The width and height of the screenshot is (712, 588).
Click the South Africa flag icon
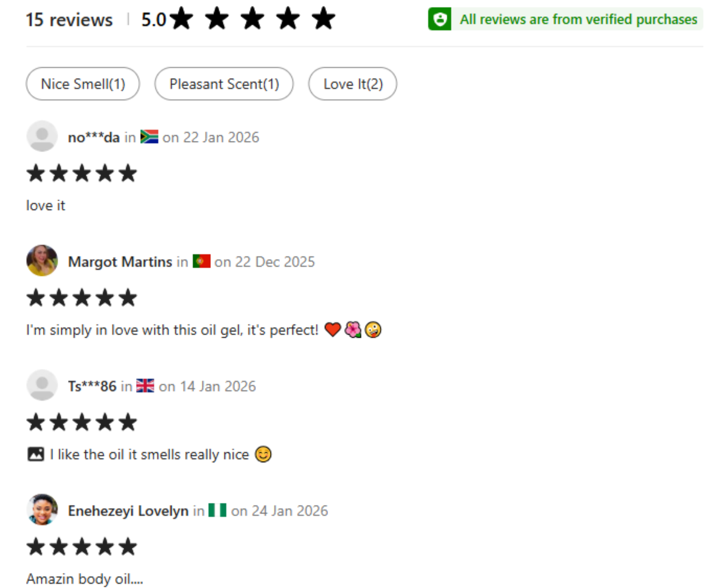pyautogui.click(x=149, y=136)
